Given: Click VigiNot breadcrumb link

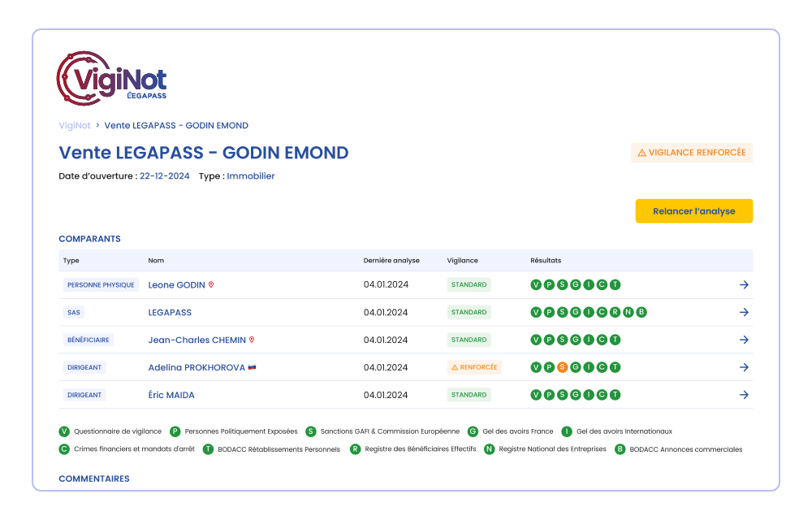Looking at the screenshot, I should pyautogui.click(x=75, y=125).
